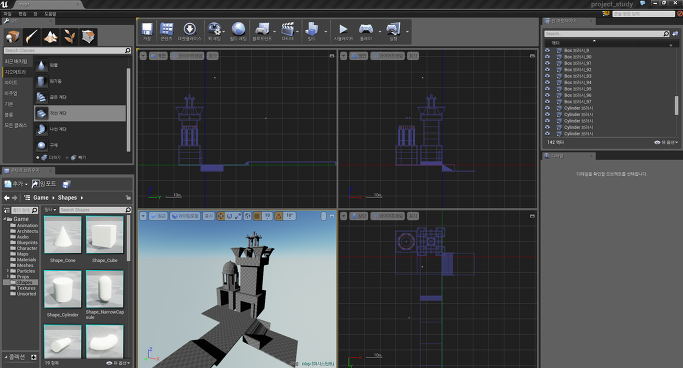Image resolution: width=683 pixels, height=368 pixels.
Task: Expand the Props folder
Action: point(8,277)
